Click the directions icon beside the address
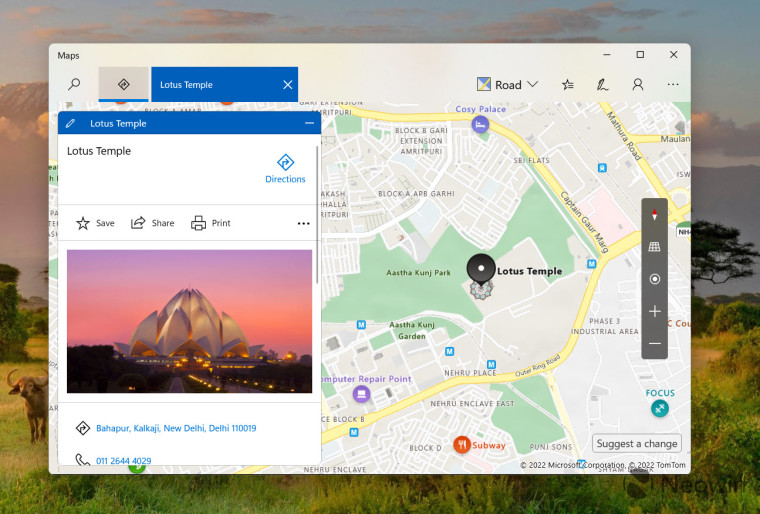 click(x=83, y=428)
